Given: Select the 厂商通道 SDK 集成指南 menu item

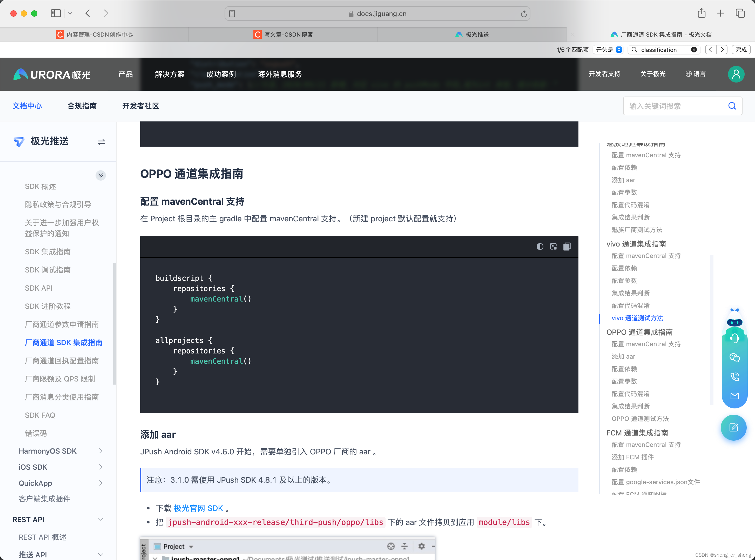Looking at the screenshot, I should pos(63,342).
